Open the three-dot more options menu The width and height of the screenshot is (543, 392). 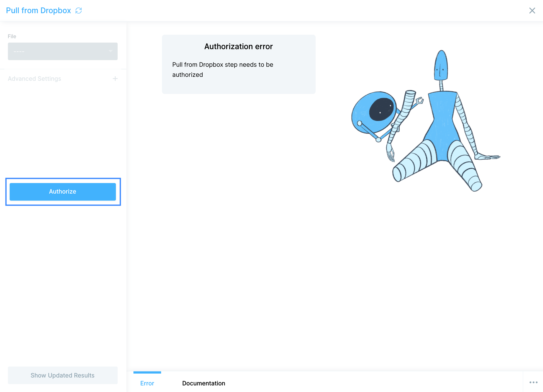click(533, 382)
